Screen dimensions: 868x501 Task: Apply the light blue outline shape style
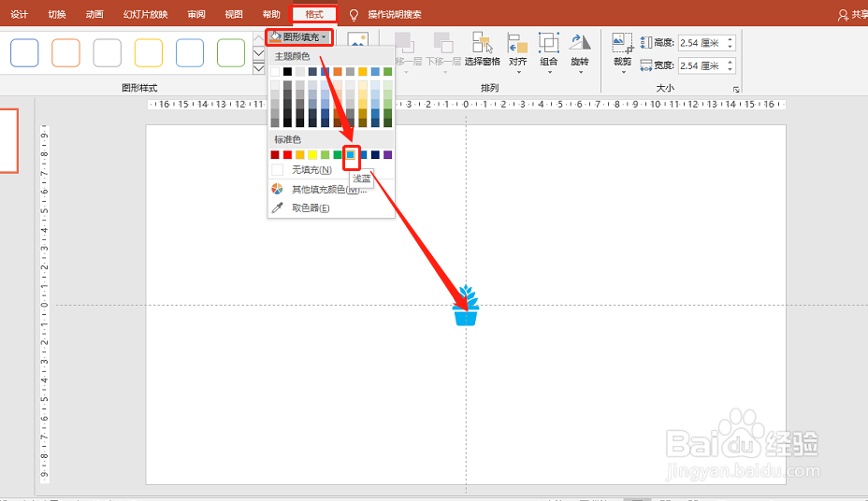[190, 52]
